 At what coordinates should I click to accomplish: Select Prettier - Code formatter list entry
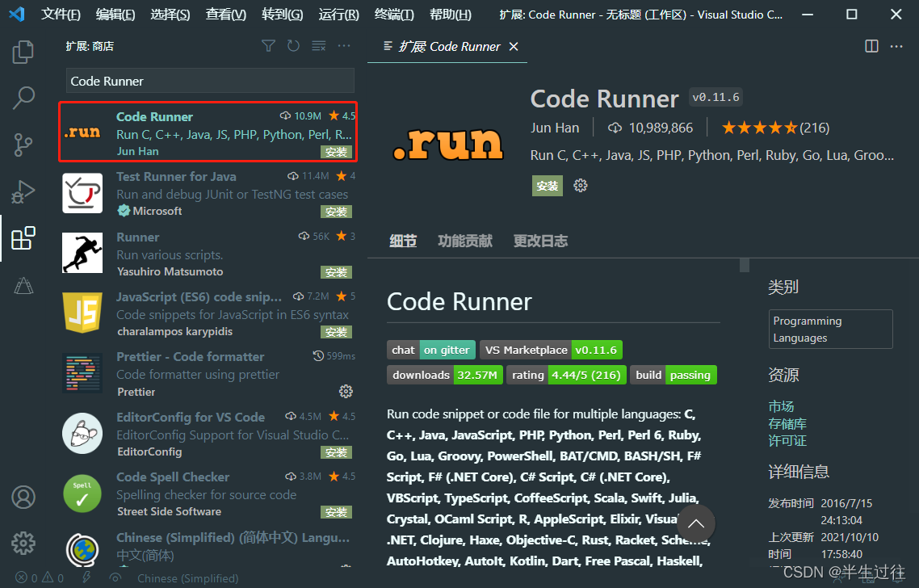208,373
